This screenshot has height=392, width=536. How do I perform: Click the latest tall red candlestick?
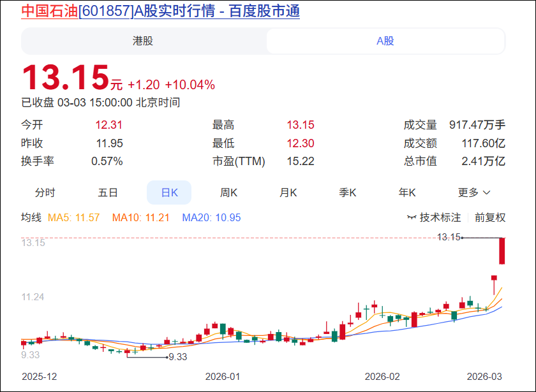[502, 251]
